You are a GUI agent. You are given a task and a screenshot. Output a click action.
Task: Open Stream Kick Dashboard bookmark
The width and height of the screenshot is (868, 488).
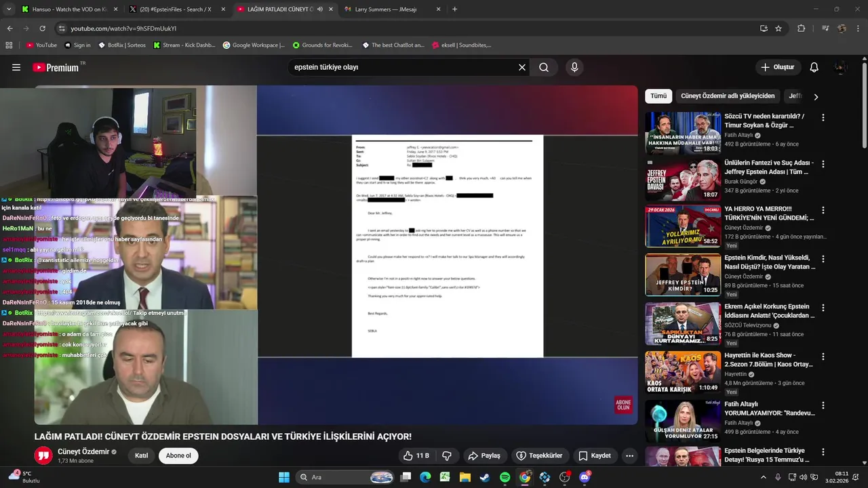click(184, 45)
